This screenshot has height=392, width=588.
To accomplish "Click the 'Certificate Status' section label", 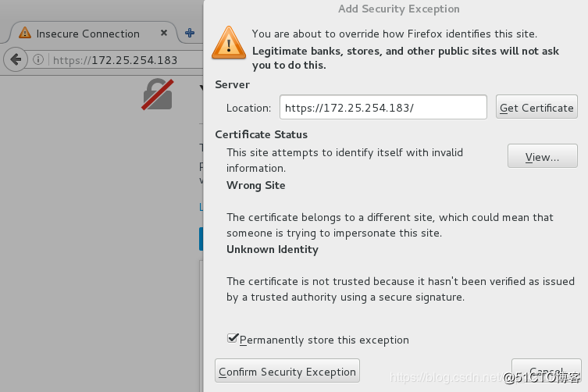I will point(262,134).
